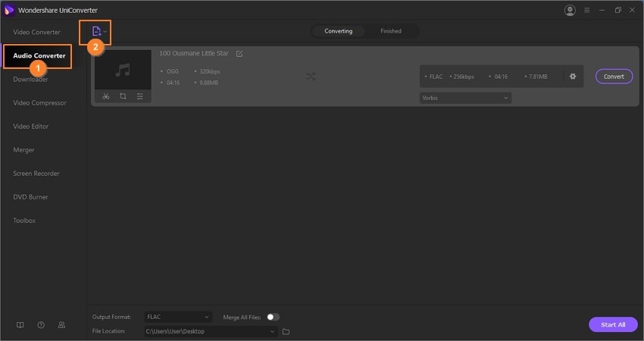Screen dimensions: 644x341
Task: Minimize the UniConverter window
Action: (602, 11)
